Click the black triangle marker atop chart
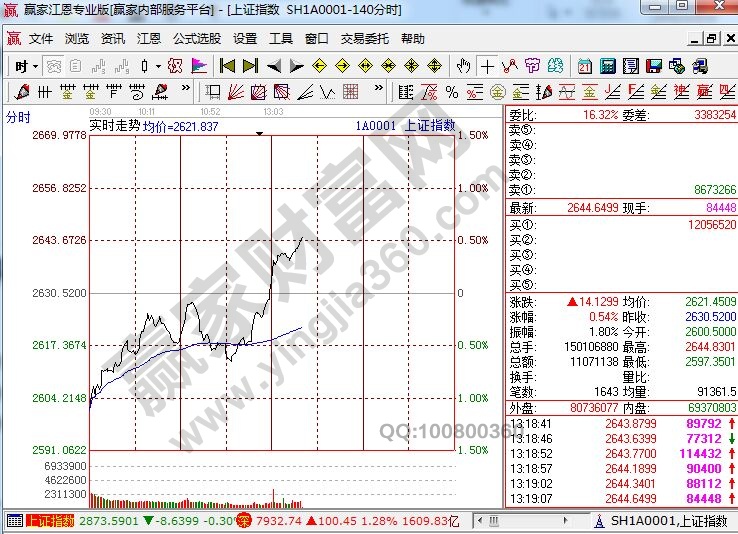This screenshot has height=534, width=738. tap(260, 133)
